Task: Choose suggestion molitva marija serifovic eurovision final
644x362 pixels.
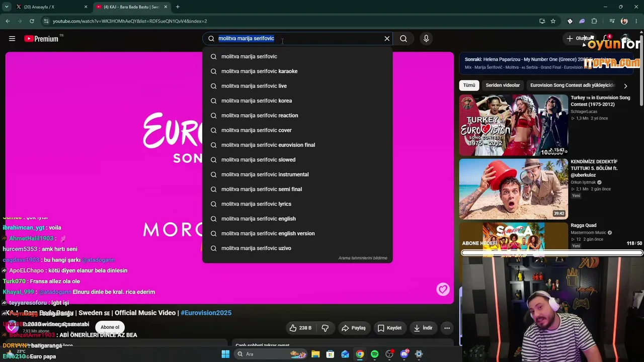Action: [297, 145]
